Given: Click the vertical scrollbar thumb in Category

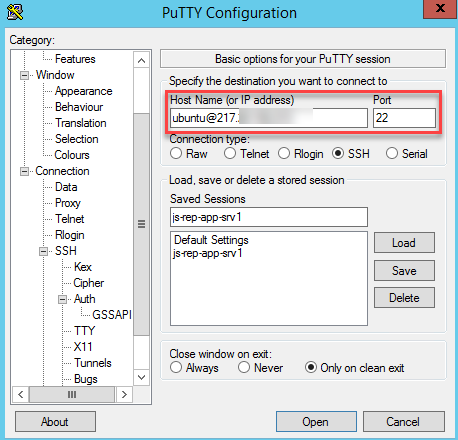Looking at the screenshot, I should click(x=141, y=224).
